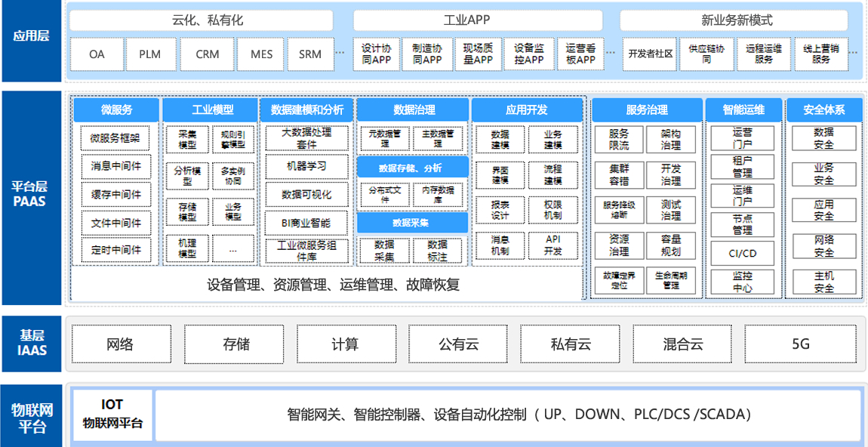Click the 监控中心 box

point(743,282)
